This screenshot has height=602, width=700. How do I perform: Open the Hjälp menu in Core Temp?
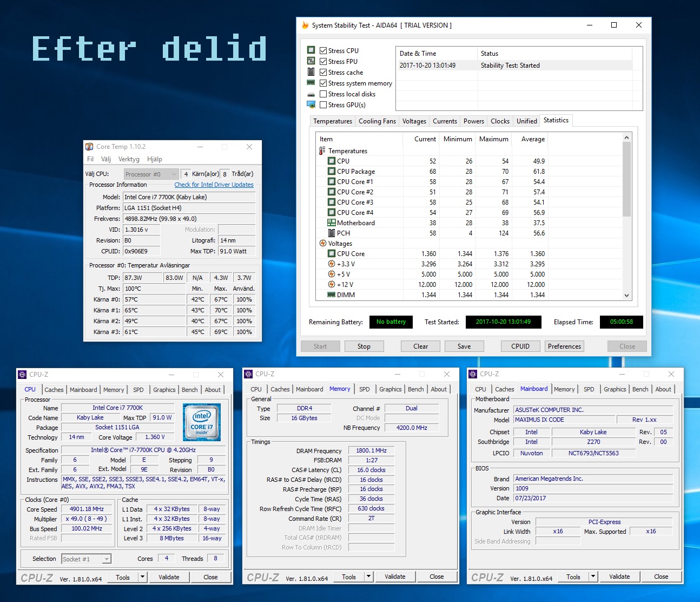[155, 159]
